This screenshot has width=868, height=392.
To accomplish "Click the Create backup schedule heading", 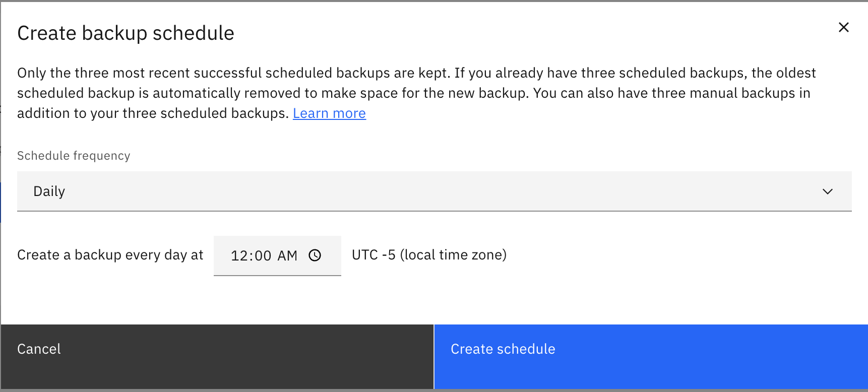I will (126, 33).
